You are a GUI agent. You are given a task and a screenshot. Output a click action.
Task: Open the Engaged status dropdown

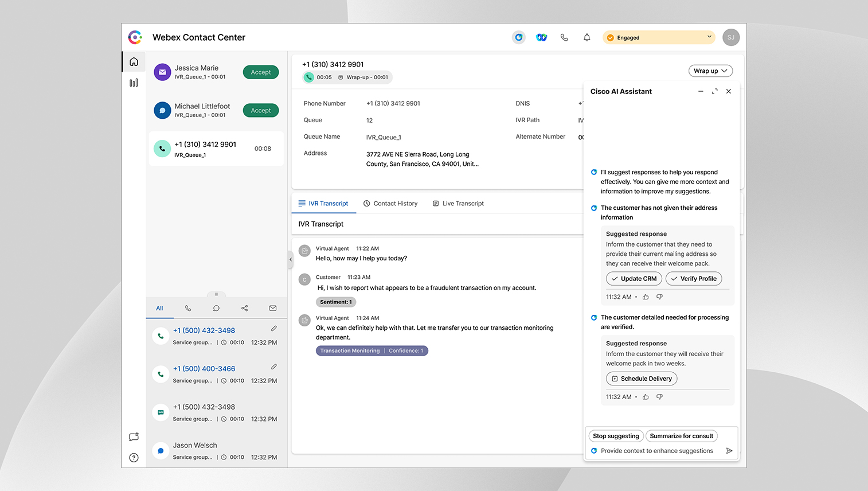coord(659,37)
